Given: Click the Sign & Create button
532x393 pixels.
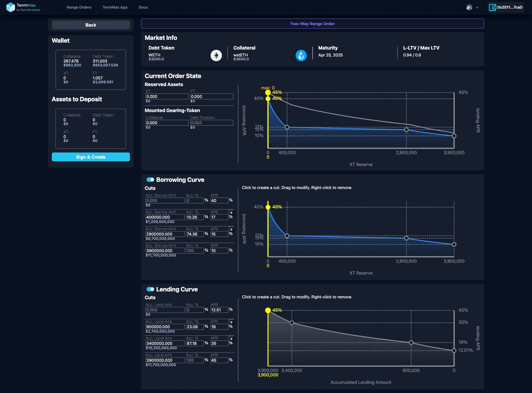Looking at the screenshot, I should pyautogui.click(x=91, y=157).
